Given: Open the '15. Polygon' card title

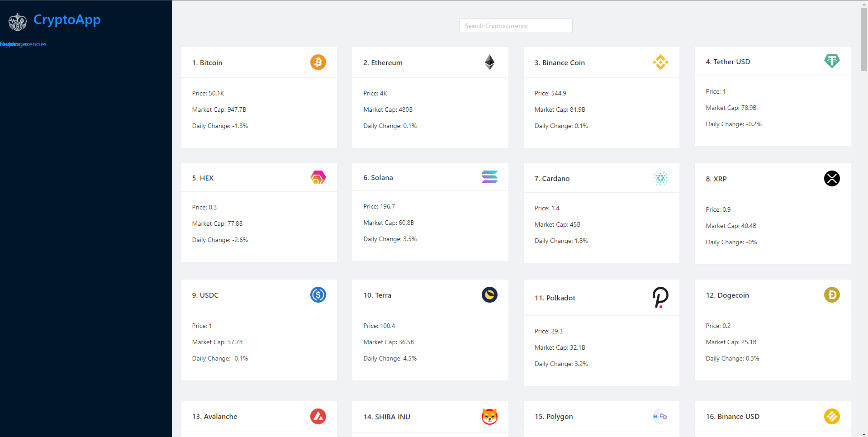Looking at the screenshot, I should click(554, 416).
